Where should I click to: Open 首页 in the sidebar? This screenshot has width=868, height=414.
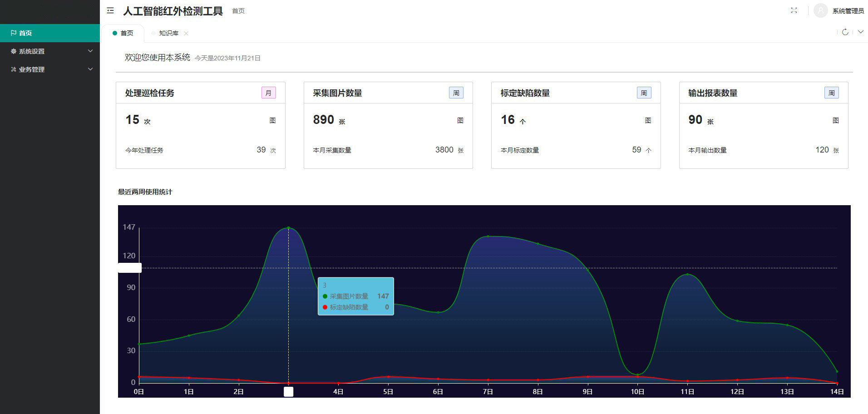pos(50,33)
